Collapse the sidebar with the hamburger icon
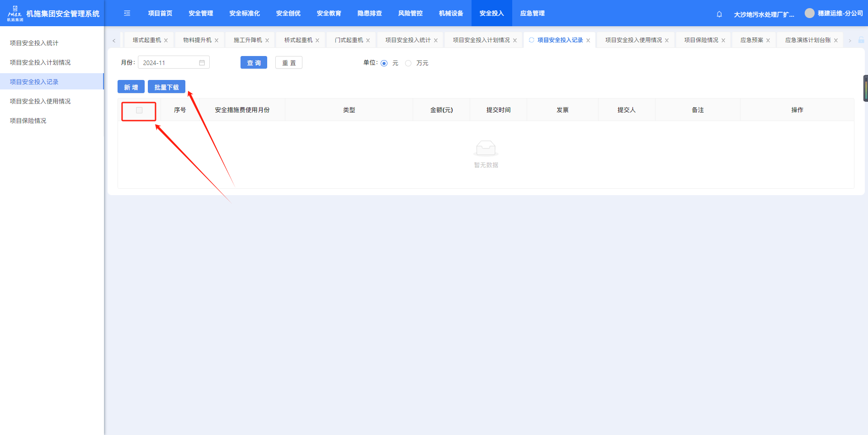This screenshot has width=868, height=435. (127, 14)
